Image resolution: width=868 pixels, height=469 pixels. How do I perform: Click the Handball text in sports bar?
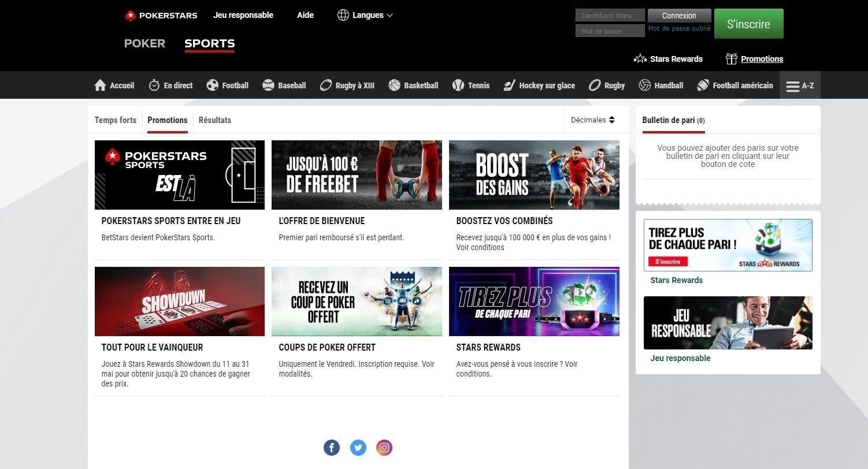tap(669, 85)
